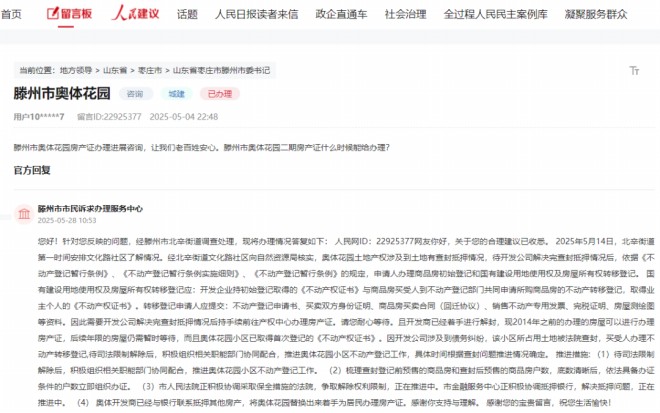The height and width of the screenshot is (413, 660).
Task: Click the font size Tт icon
Action: coord(633,71)
